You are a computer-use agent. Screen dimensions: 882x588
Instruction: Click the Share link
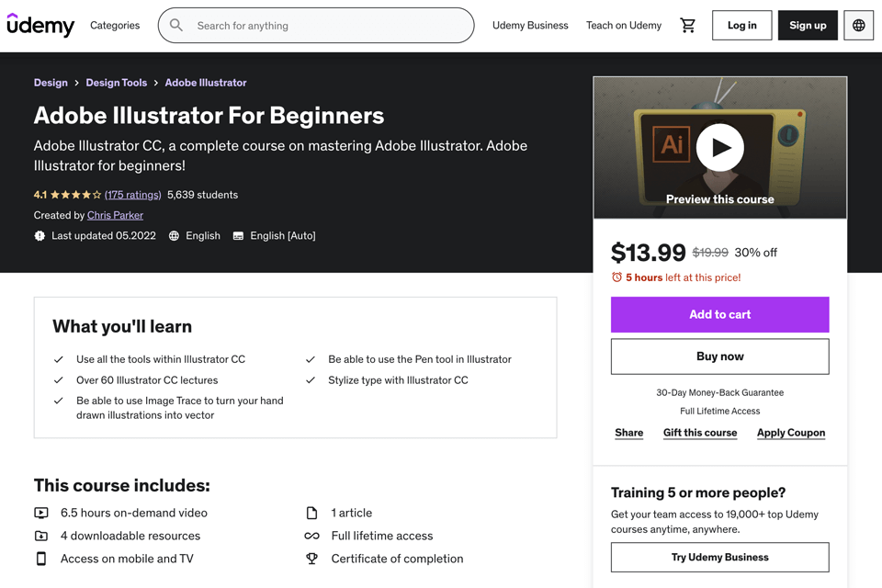[x=628, y=433]
